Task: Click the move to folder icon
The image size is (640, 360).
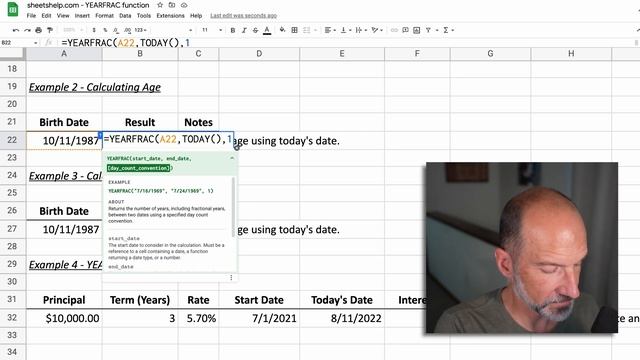Action: [x=172, y=5]
